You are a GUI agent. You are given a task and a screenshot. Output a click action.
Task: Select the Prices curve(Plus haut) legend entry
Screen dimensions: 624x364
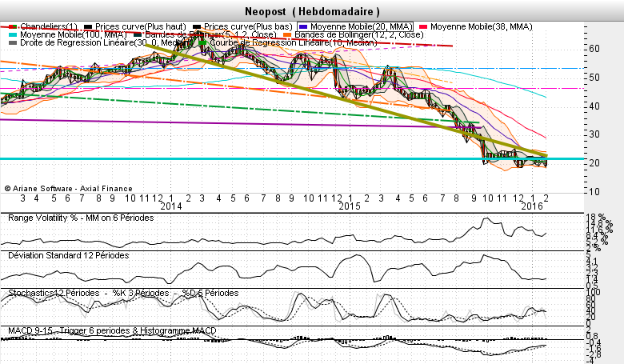131,26
